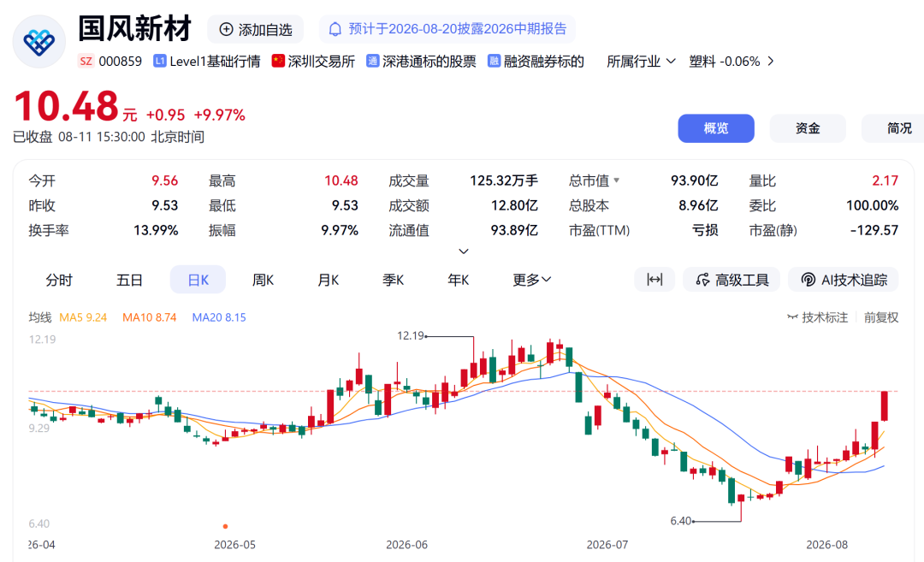Open the 总市值 dropdown triangle
924x562 pixels.
616,180
